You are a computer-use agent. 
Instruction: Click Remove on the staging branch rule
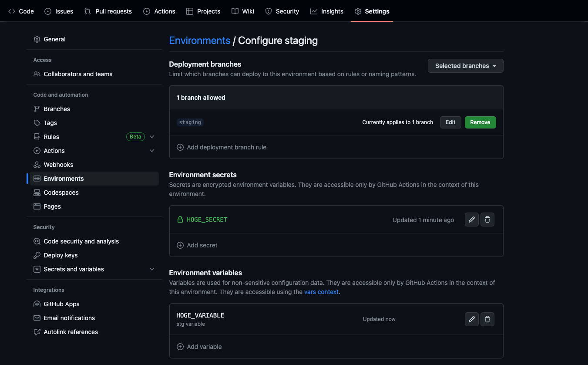(480, 122)
